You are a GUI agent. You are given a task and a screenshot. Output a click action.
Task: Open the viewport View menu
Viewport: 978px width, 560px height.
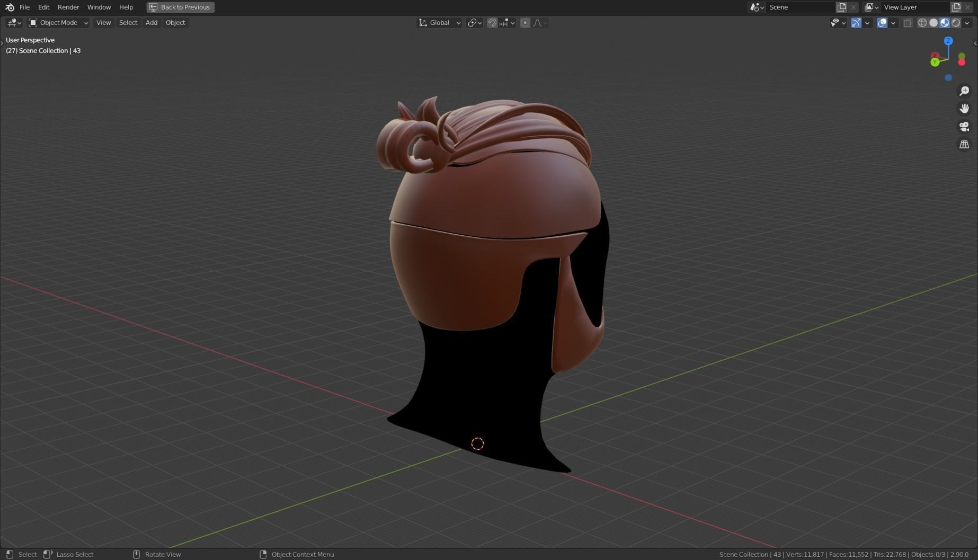tap(103, 23)
